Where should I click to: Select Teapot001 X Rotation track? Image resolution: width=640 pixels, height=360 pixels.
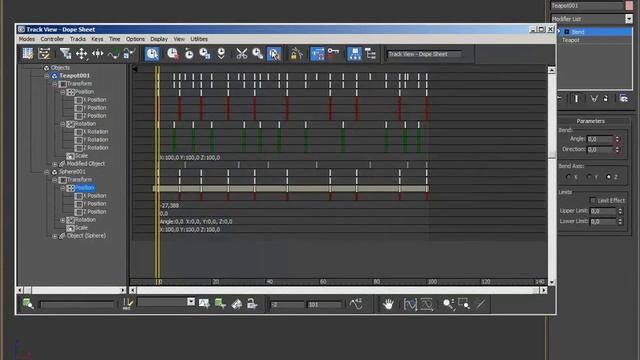click(95, 132)
